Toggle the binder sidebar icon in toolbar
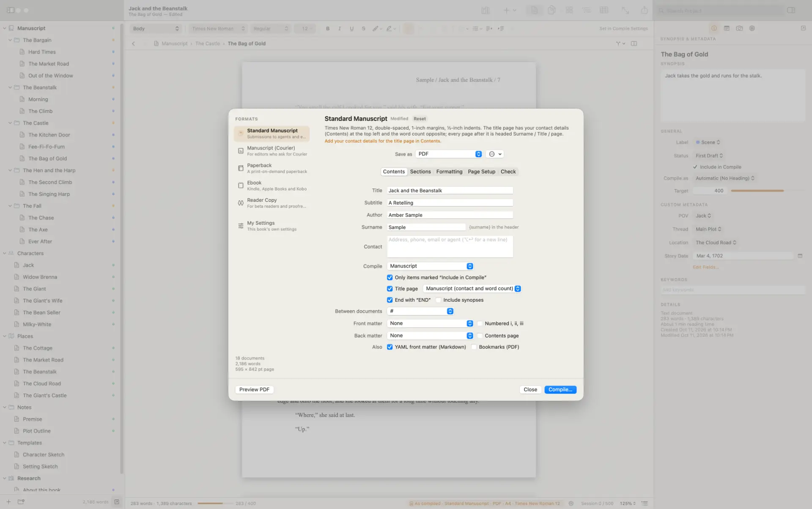The image size is (812, 509). pos(11,10)
